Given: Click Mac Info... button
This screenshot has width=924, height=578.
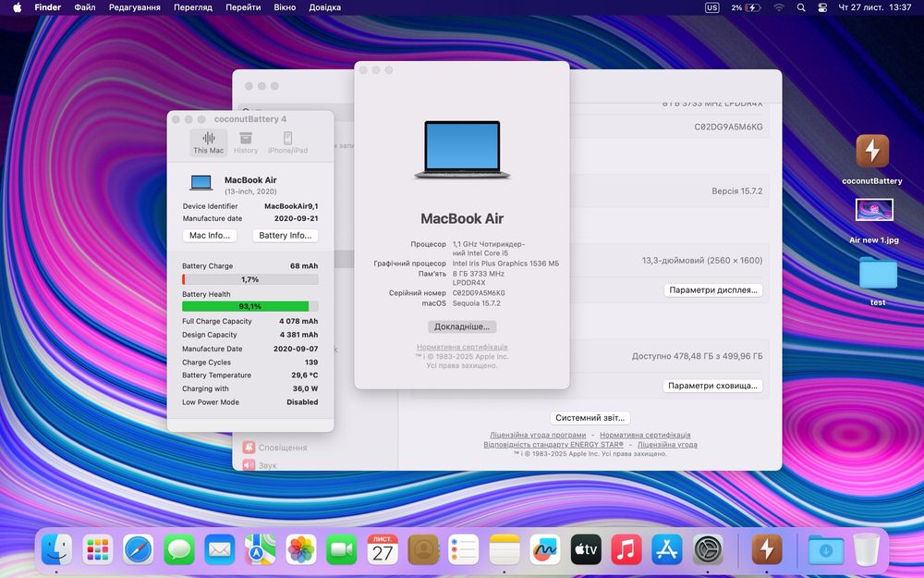Looking at the screenshot, I should 210,235.
